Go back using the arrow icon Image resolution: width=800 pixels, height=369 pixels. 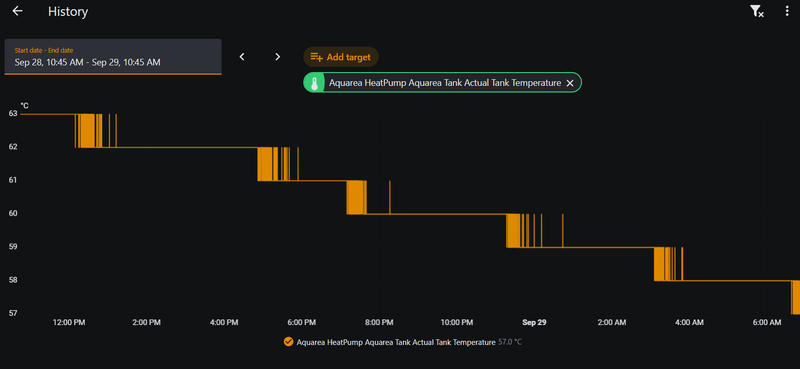point(17,11)
